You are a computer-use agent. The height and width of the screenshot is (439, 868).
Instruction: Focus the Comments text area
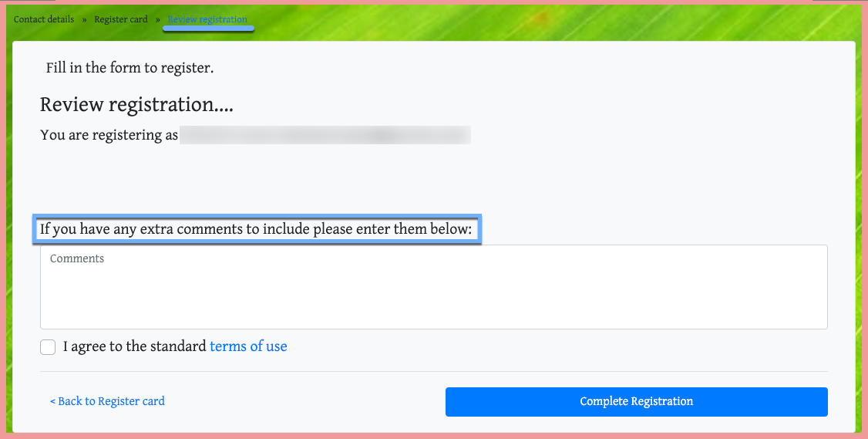433,287
